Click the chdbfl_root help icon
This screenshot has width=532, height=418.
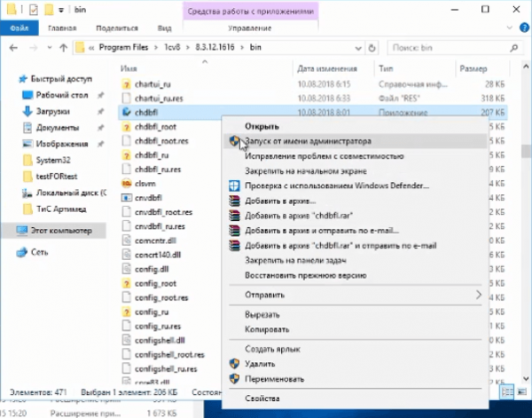pyautogui.click(x=126, y=127)
